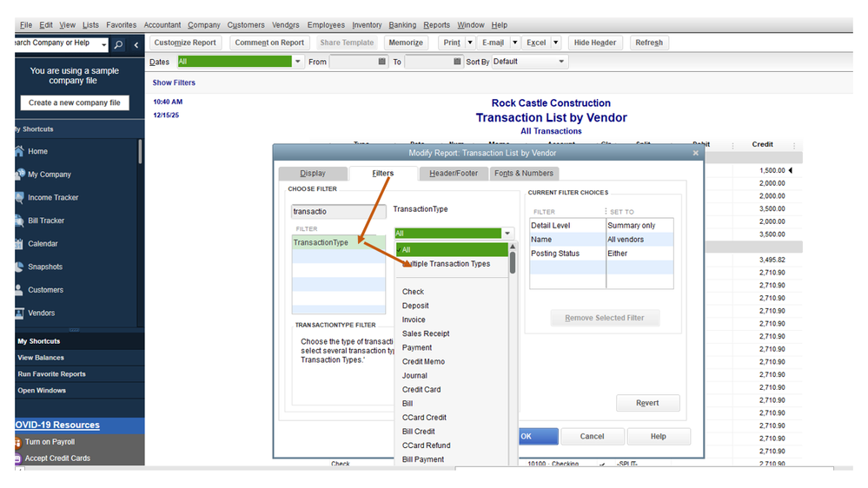Click the Hide Header button
This screenshot has width=868, height=488.
pos(594,43)
